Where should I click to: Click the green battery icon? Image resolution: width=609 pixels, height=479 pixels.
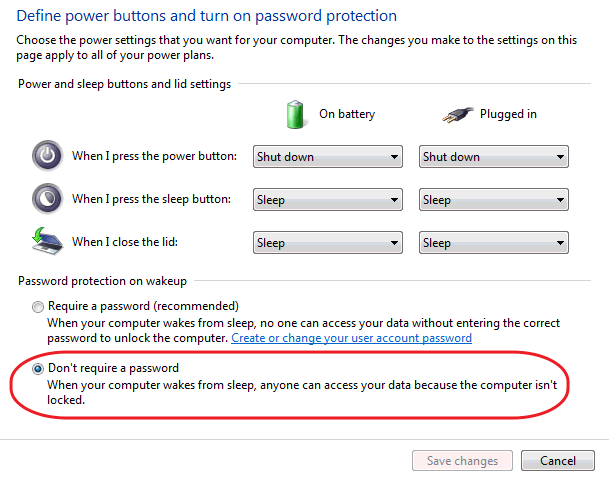[295, 113]
